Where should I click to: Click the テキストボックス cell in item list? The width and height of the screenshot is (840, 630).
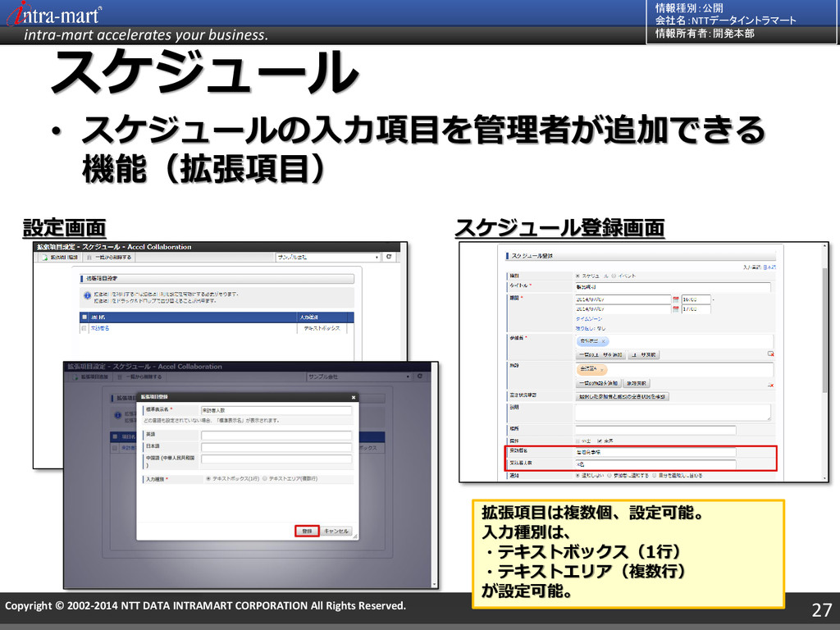(322, 328)
